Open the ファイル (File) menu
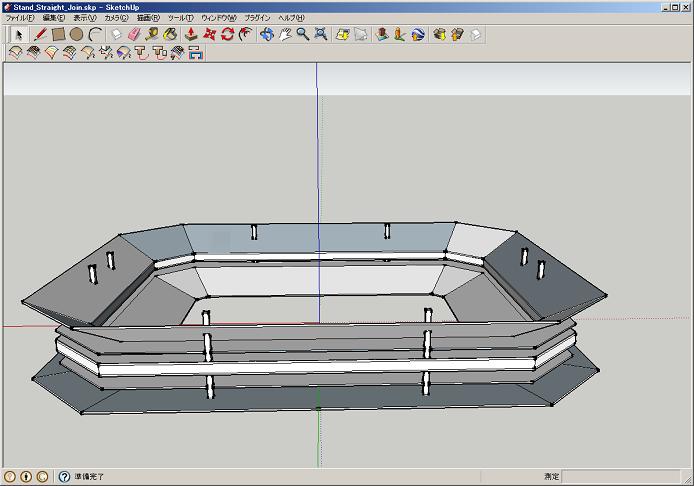 click(19, 18)
